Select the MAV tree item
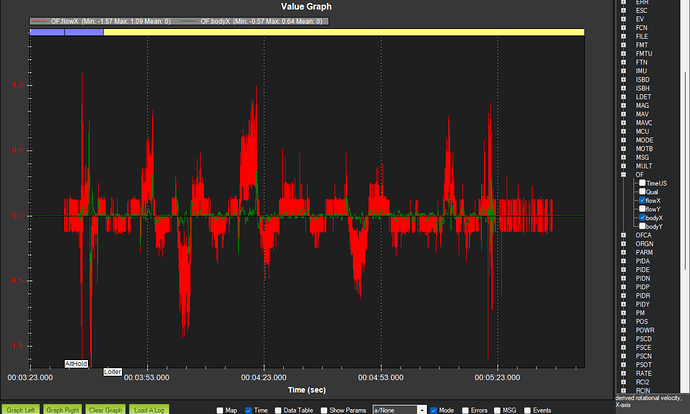The height and width of the screenshot is (414, 690). click(x=641, y=114)
